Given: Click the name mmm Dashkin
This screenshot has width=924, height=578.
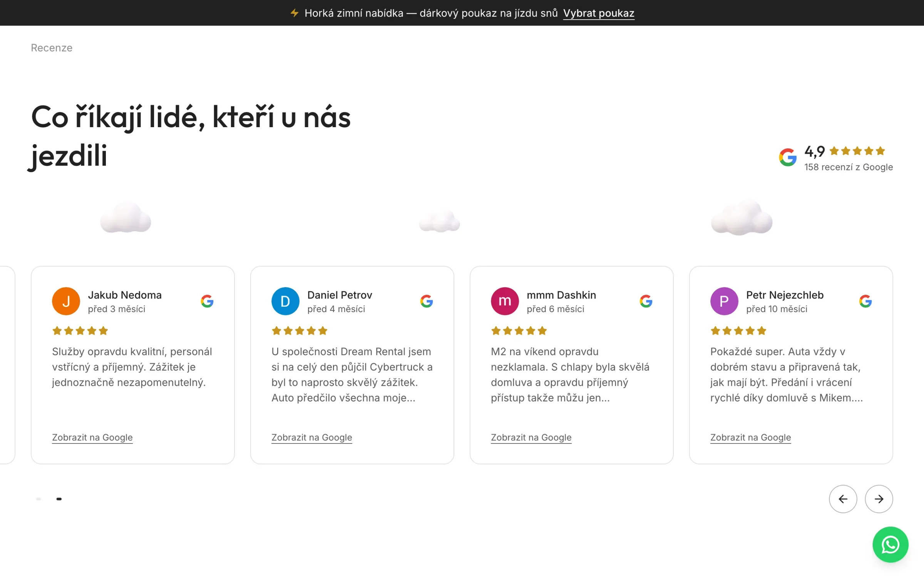Looking at the screenshot, I should click(561, 295).
